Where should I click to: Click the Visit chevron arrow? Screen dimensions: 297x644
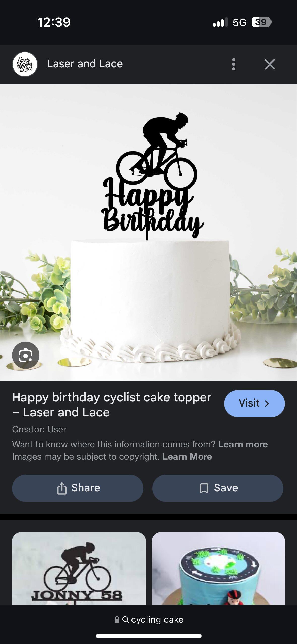(267, 403)
